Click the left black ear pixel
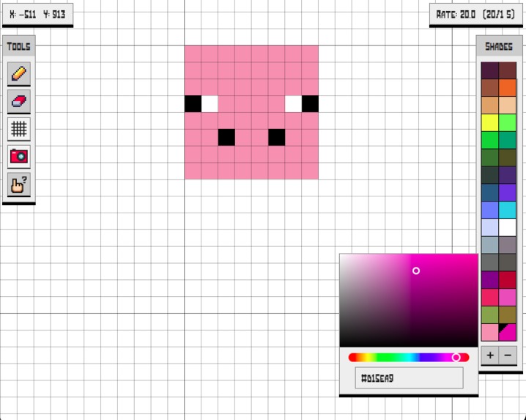 point(193,104)
